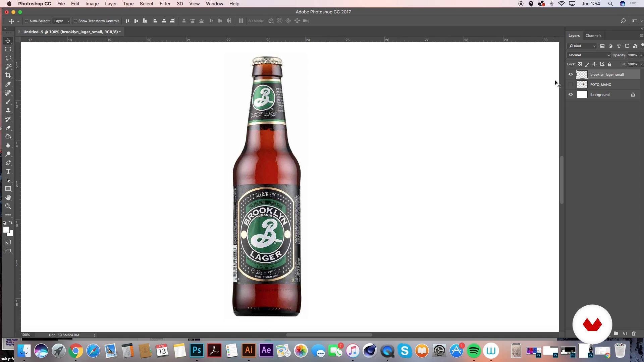Open the Image menu
Screen dimensions: 644x362
click(x=92, y=4)
